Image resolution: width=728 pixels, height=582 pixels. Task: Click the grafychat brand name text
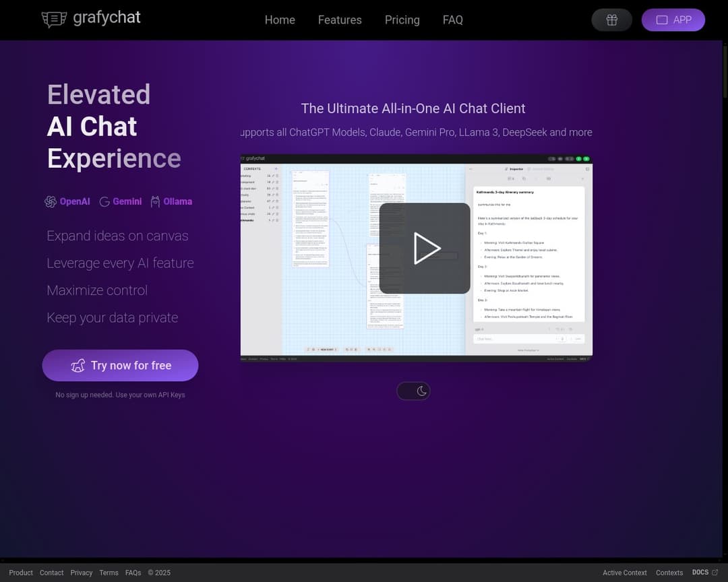(107, 18)
